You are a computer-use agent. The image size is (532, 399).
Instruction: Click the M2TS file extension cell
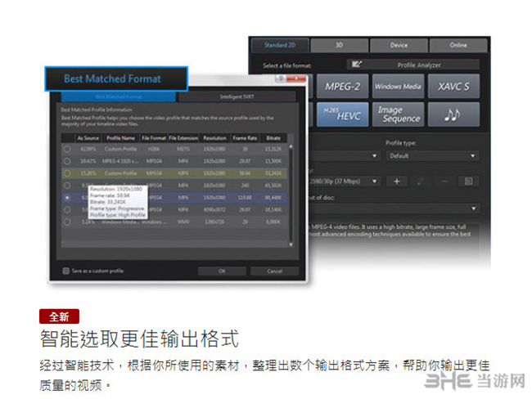pos(183,149)
